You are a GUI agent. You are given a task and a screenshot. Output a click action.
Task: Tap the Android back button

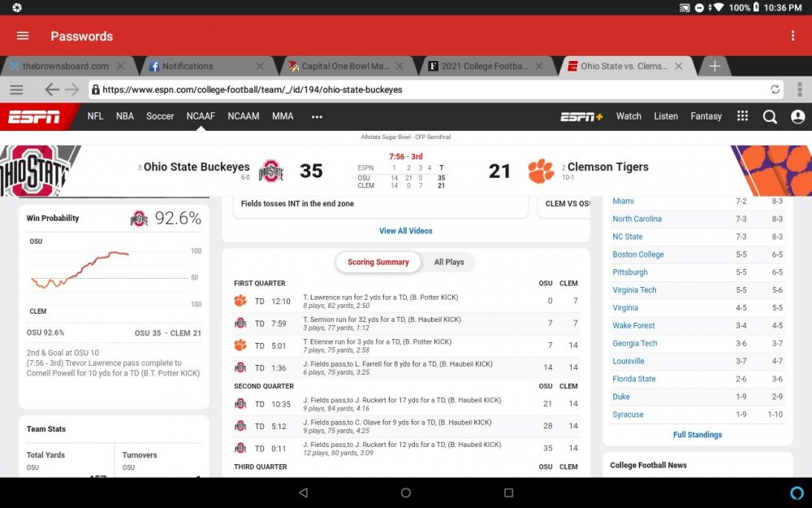[x=304, y=493]
